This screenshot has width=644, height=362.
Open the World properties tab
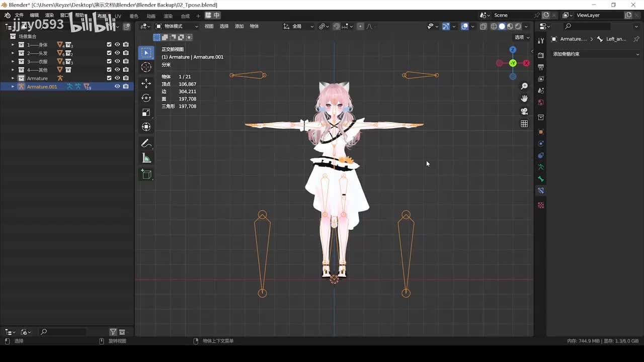[541, 103]
